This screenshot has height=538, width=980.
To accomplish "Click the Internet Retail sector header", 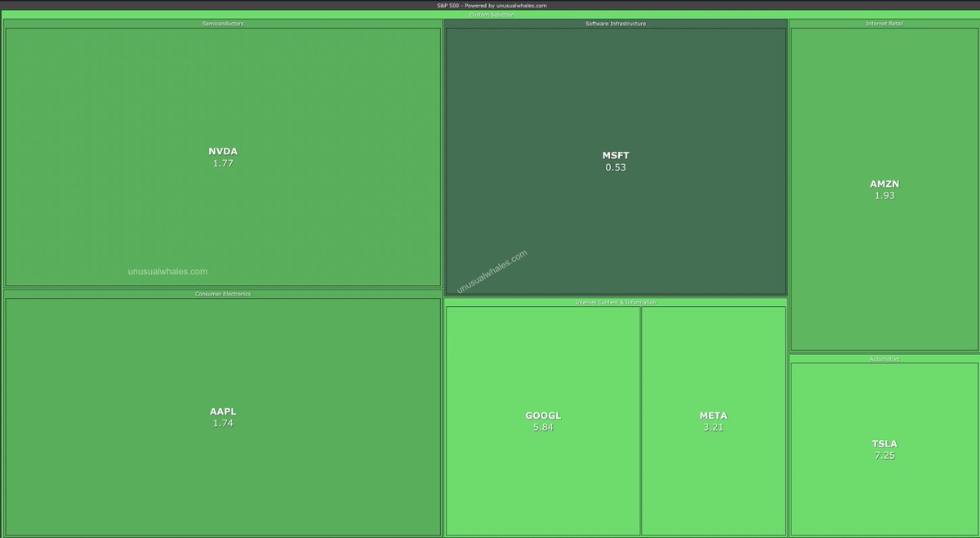I will pos(884,24).
